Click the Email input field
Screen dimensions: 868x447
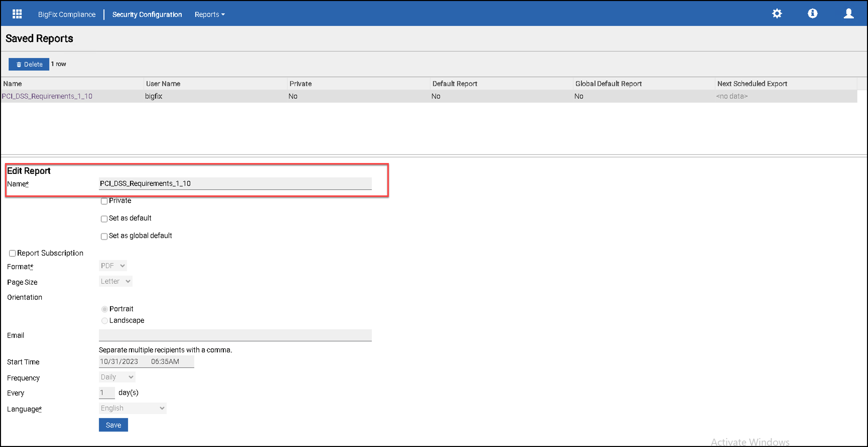[x=235, y=335]
